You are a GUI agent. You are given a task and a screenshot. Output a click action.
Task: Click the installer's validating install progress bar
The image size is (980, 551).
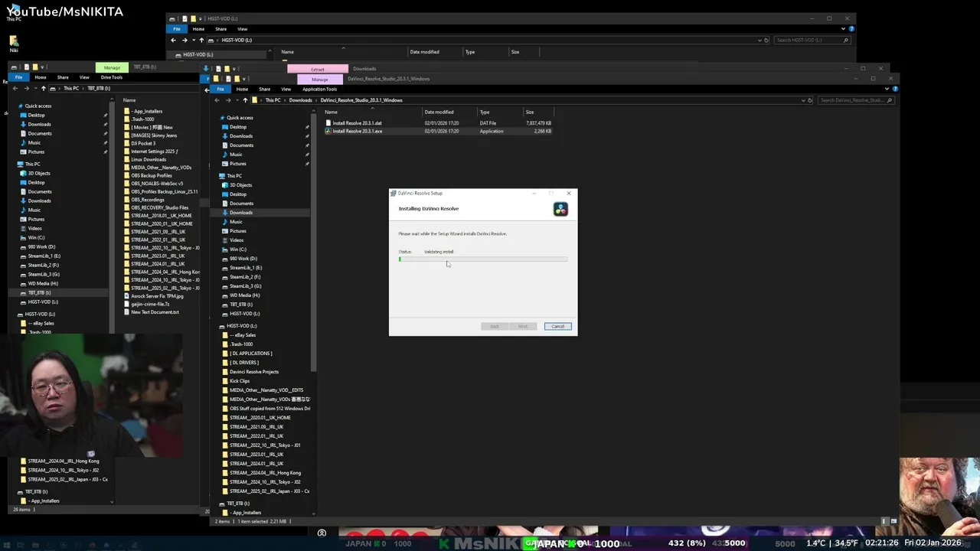(x=483, y=259)
